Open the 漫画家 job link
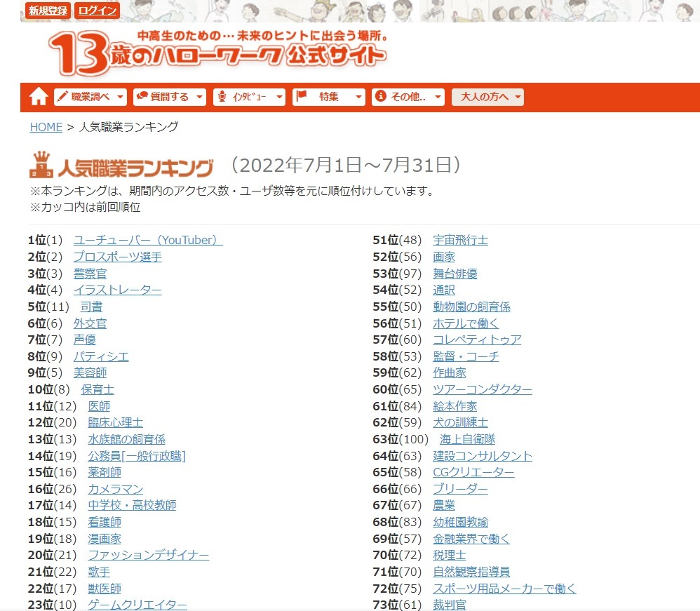Viewport: 700px width, 611px height. [x=105, y=539]
